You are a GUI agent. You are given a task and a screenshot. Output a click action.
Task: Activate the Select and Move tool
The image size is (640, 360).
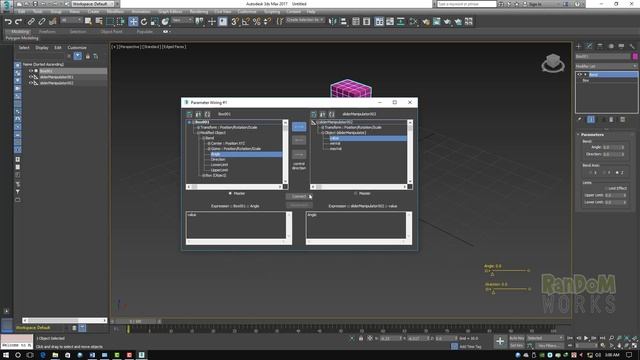tap(133, 21)
